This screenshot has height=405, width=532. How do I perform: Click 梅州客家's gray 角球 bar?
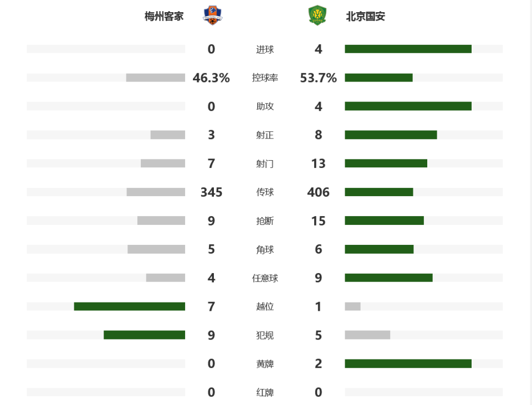[156, 249]
